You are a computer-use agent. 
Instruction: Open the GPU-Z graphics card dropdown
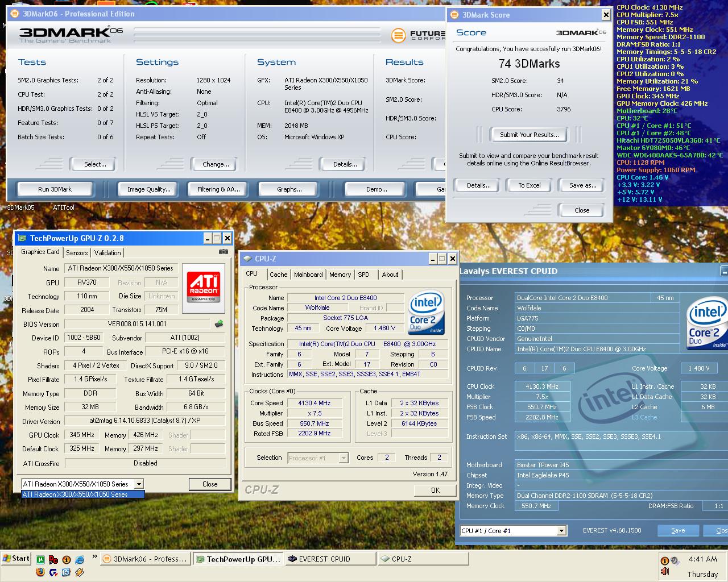[x=138, y=484]
